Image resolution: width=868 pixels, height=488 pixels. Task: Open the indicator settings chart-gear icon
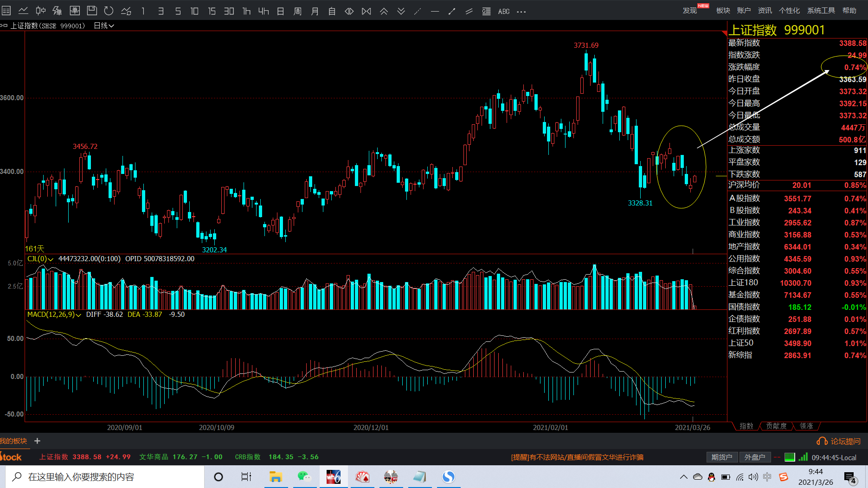126,11
